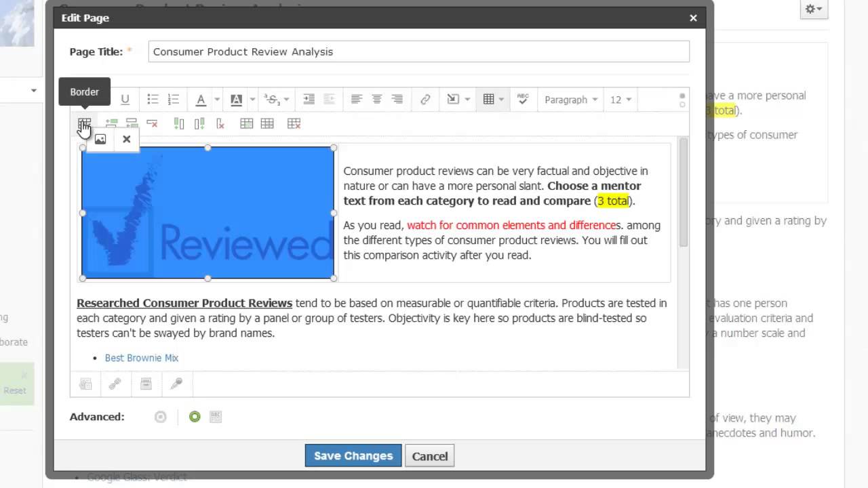Click the 'Researched Consumer Product Reviews' heading
Screen dimensions: 868x488
pyautogui.click(x=184, y=303)
